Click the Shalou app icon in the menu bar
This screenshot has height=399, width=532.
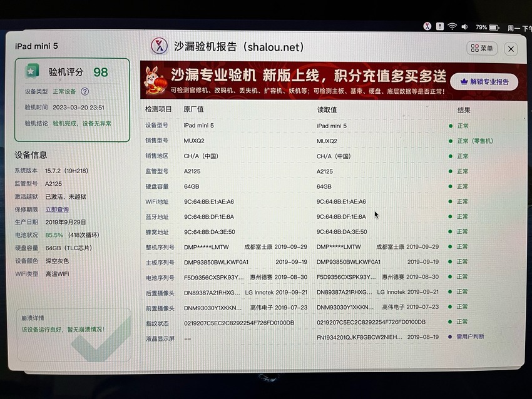click(427, 26)
